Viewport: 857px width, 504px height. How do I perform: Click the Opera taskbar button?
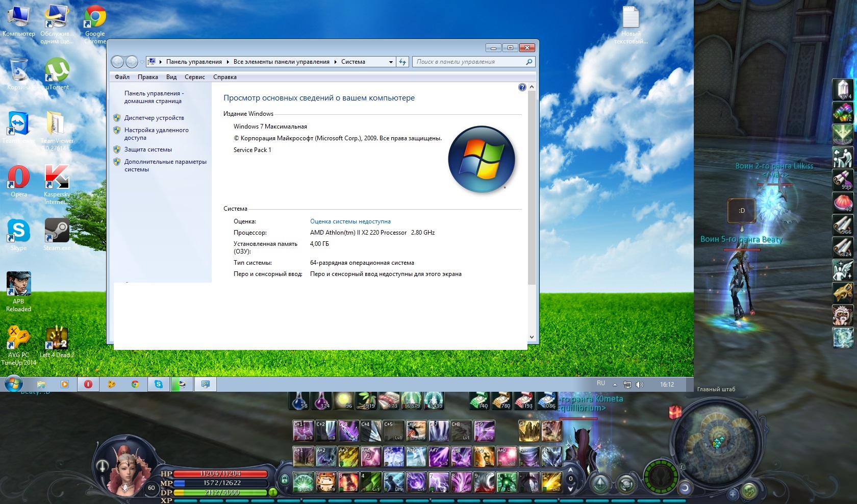point(88,384)
